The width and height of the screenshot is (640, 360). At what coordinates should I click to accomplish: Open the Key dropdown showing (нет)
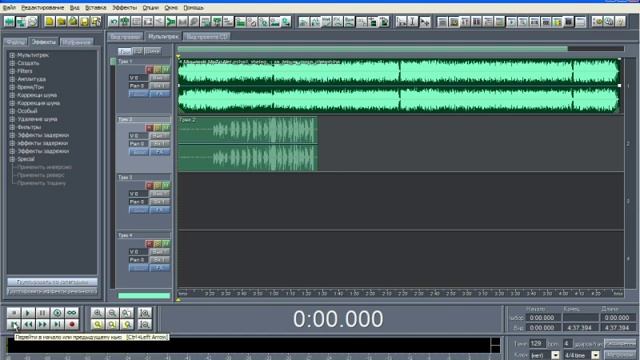(555, 355)
